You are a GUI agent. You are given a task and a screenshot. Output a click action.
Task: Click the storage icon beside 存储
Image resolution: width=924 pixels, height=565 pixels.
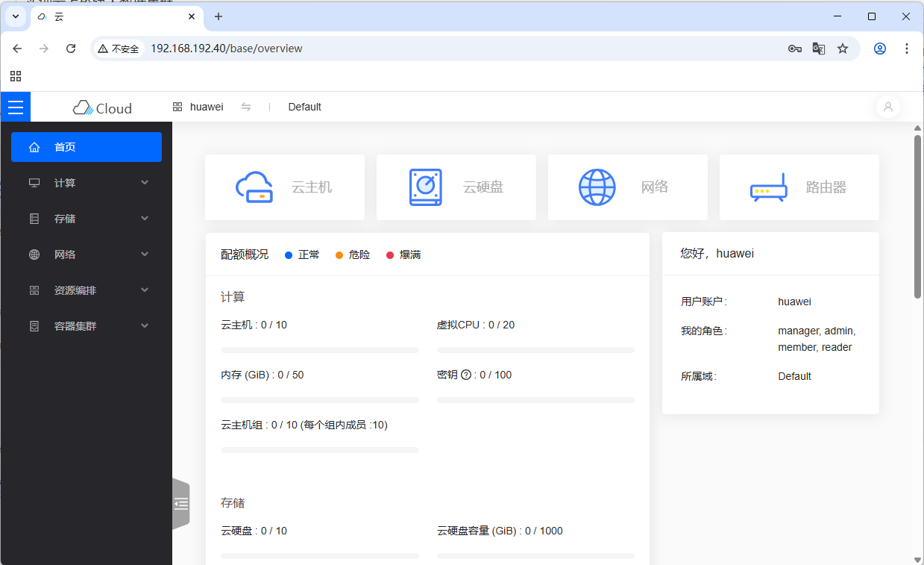(34, 219)
